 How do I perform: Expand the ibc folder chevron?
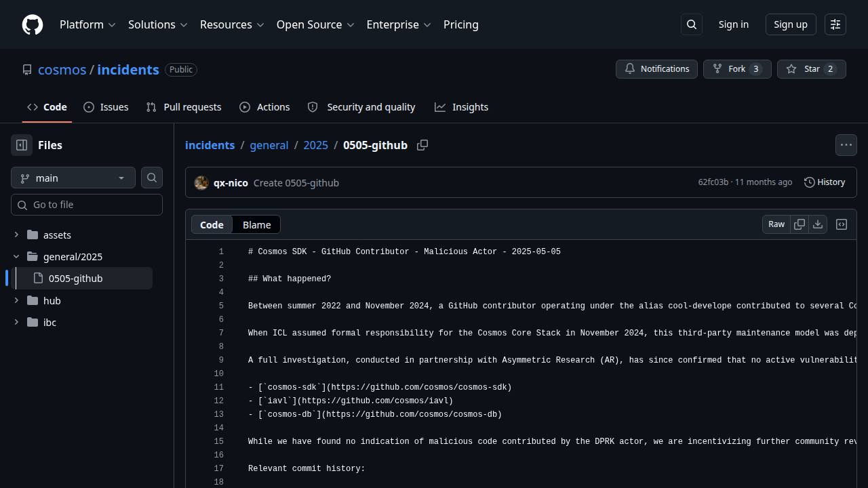coord(16,323)
